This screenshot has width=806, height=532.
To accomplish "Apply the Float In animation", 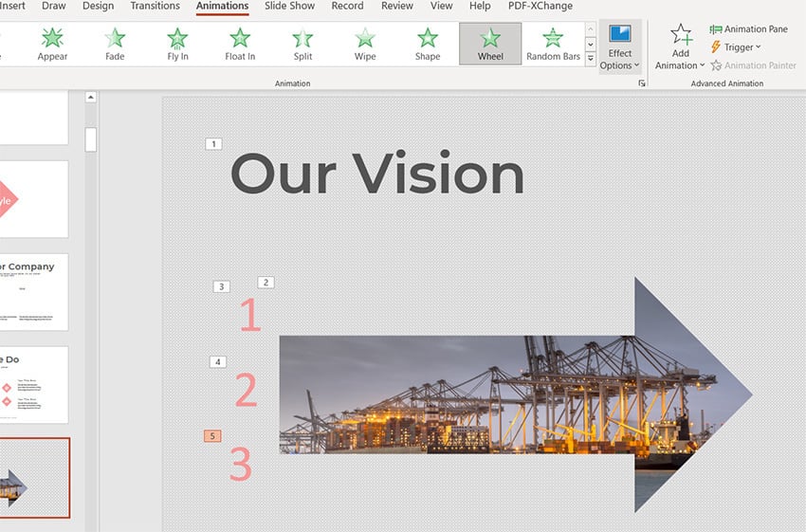I will (240, 44).
